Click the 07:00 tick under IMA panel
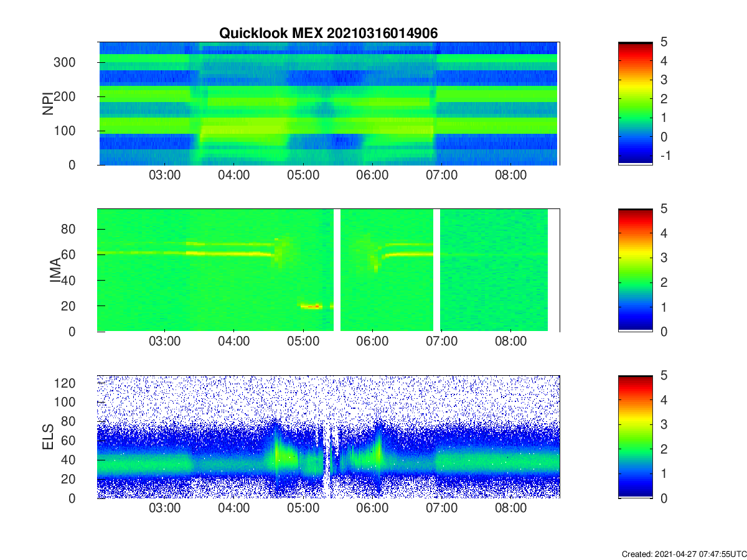The image size is (747, 560). [441, 343]
